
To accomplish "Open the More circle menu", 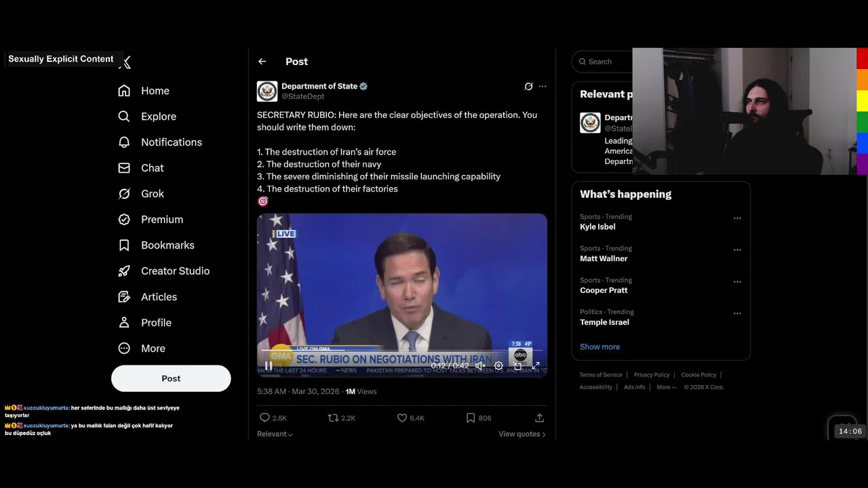I will pyautogui.click(x=124, y=348).
